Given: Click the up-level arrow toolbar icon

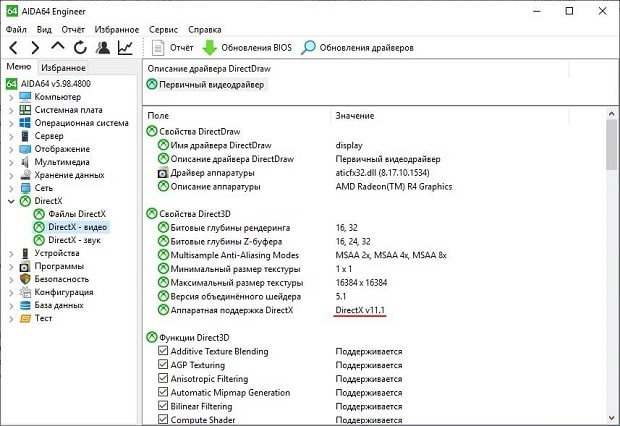Looking at the screenshot, I should (x=58, y=46).
